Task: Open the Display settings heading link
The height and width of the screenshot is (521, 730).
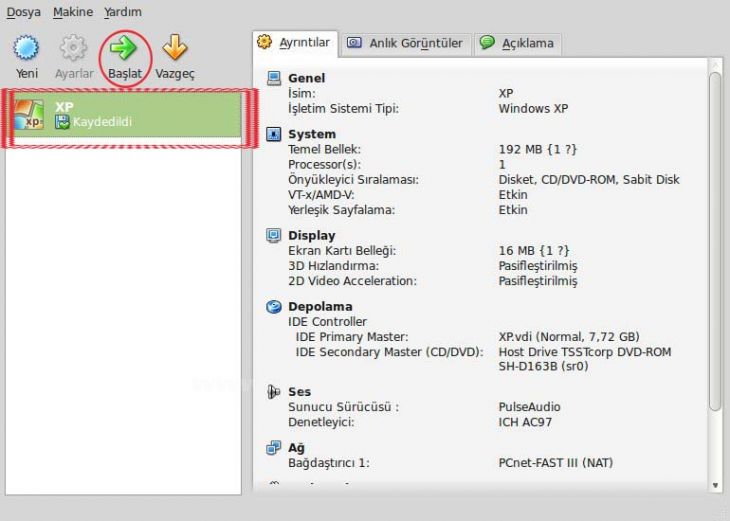Action: coord(311,236)
